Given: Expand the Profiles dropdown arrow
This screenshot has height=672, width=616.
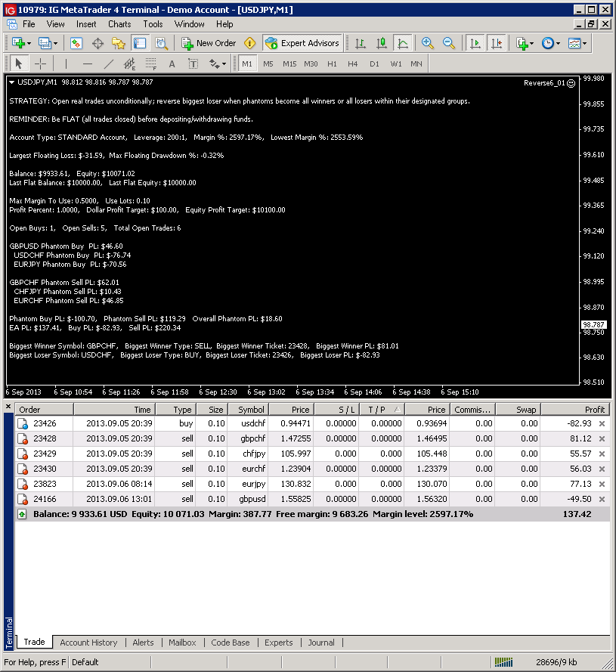Looking at the screenshot, I should (55, 43).
